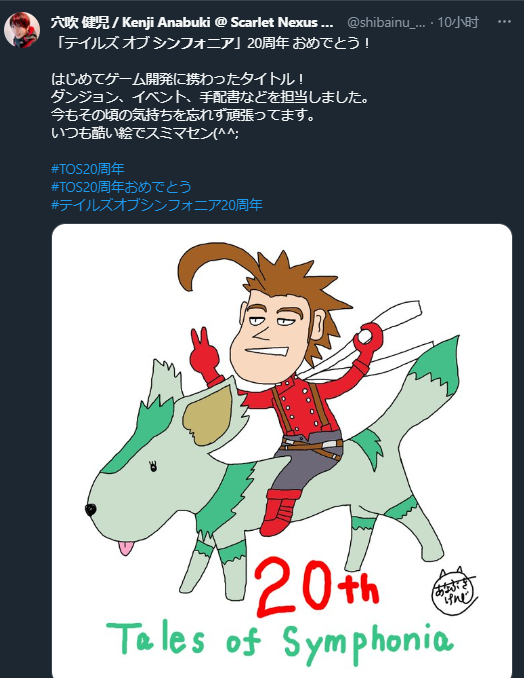This screenshot has height=678, width=524.
Task: Click the red 20th text in the artwork
Action: pyautogui.click(x=317, y=587)
